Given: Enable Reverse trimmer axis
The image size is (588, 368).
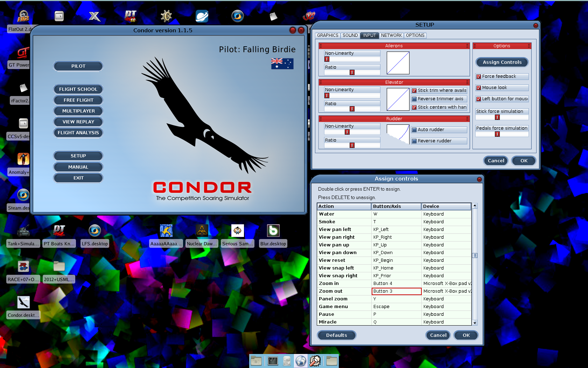Looking at the screenshot, I should 414,99.
